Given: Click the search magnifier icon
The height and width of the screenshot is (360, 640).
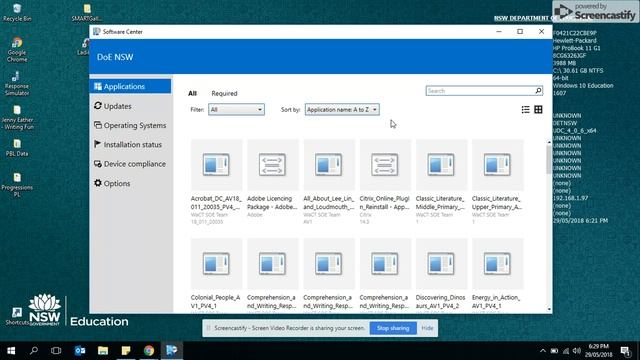Looking at the screenshot, I should [x=538, y=91].
